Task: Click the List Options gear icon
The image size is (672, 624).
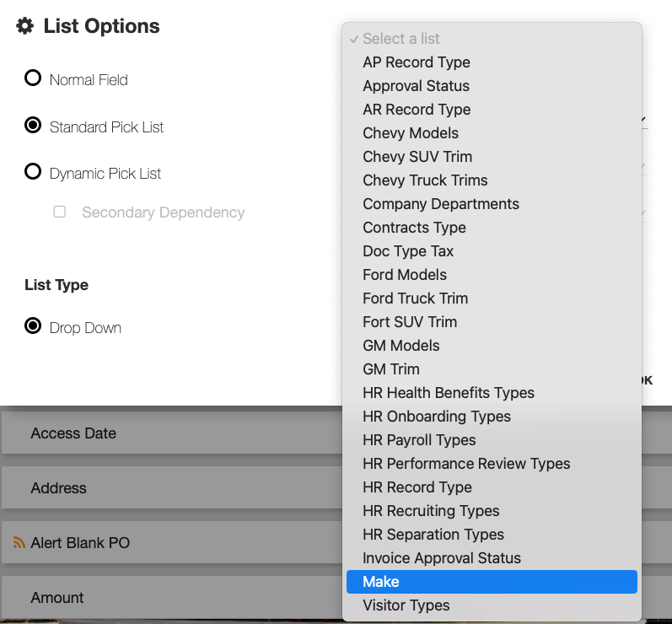Action: (x=25, y=26)
